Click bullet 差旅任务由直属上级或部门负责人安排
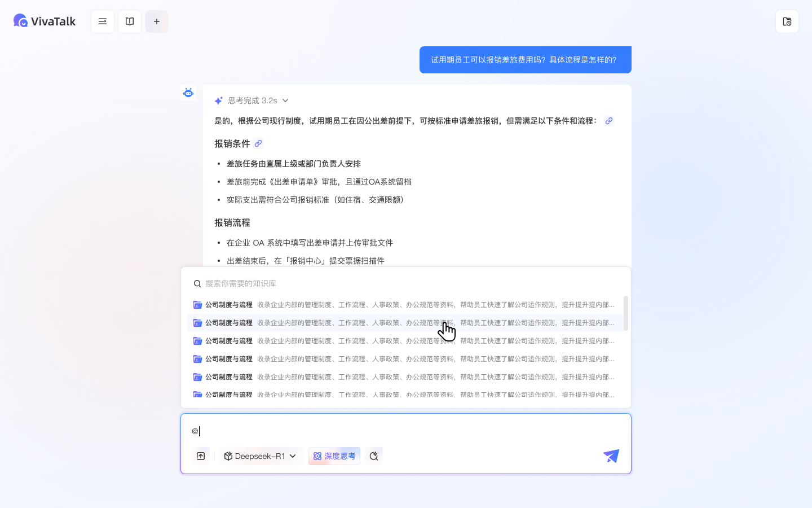 [294, 164]
